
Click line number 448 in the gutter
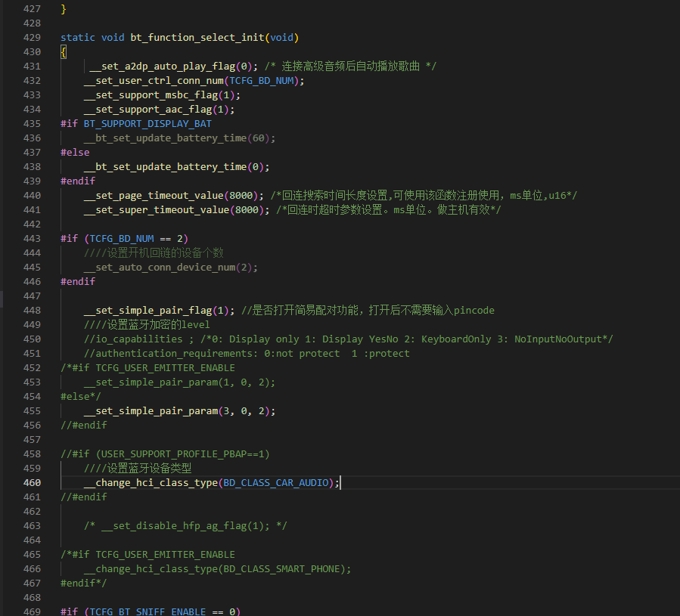[32, 311]
